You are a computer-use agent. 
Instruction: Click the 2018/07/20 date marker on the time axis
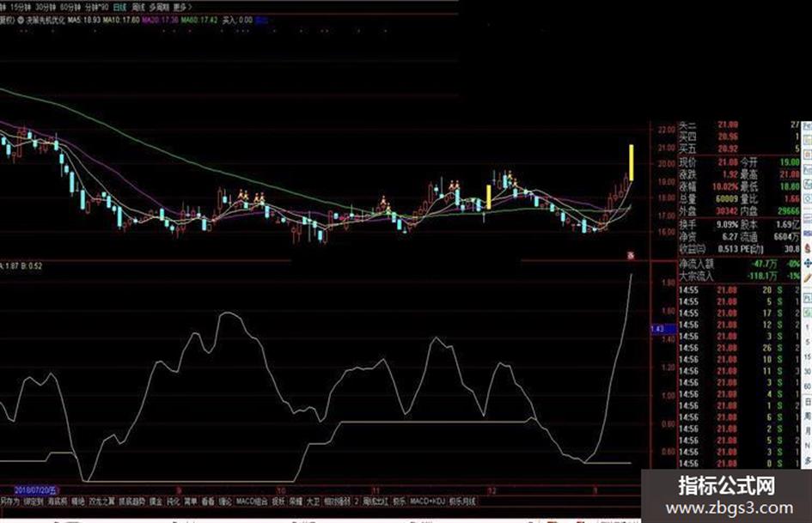click(x=35, y=490)
